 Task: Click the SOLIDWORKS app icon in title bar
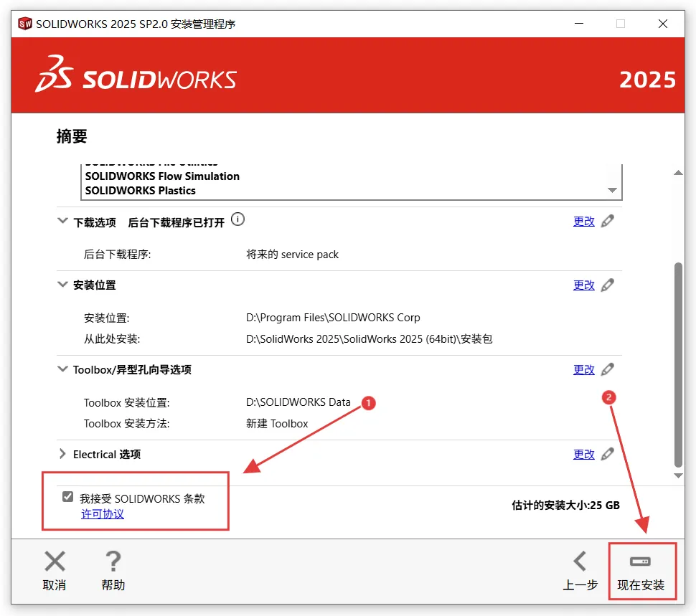(25, 24)
